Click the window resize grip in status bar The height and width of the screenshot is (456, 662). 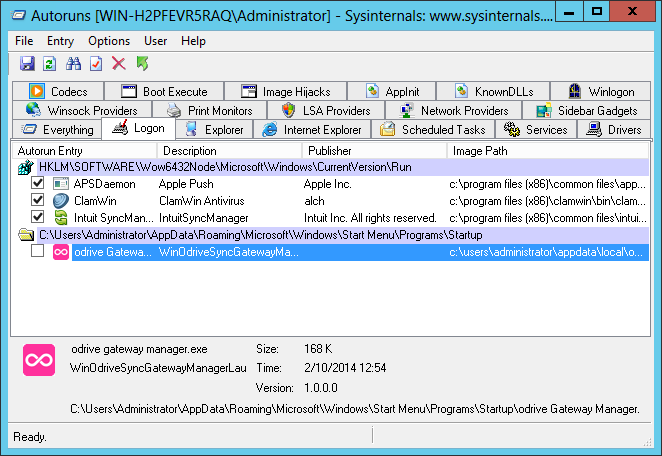(x=647, y=442)
